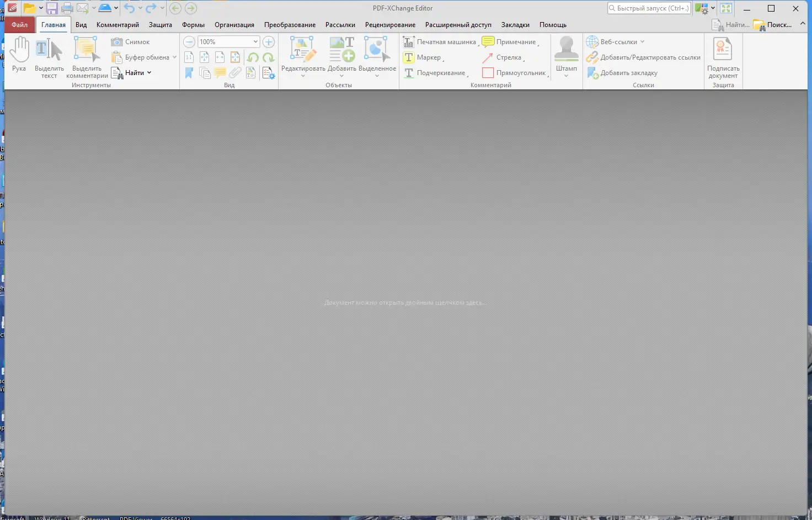Click Подписать документ
812x520 pixels.
(723, 58)
